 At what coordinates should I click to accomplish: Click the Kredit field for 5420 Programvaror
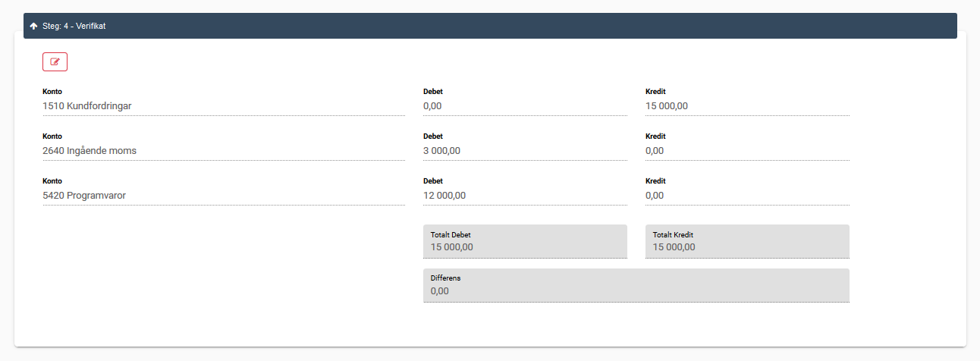click(747, 196)
